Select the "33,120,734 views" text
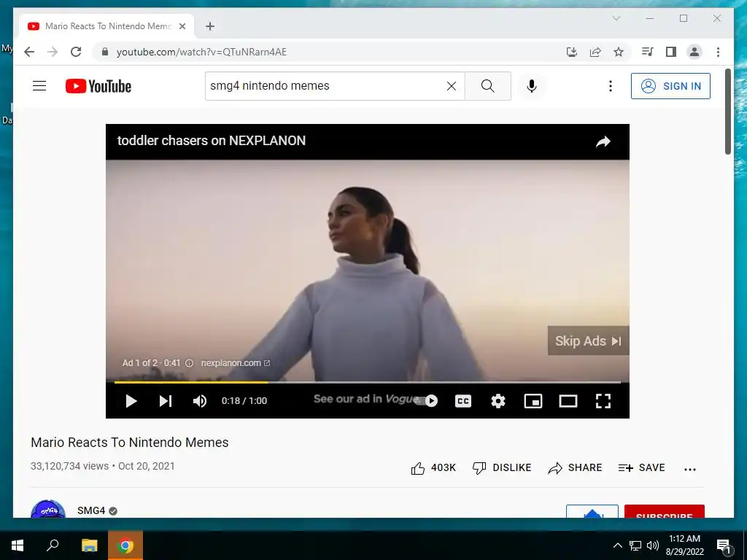 [69, 466]
